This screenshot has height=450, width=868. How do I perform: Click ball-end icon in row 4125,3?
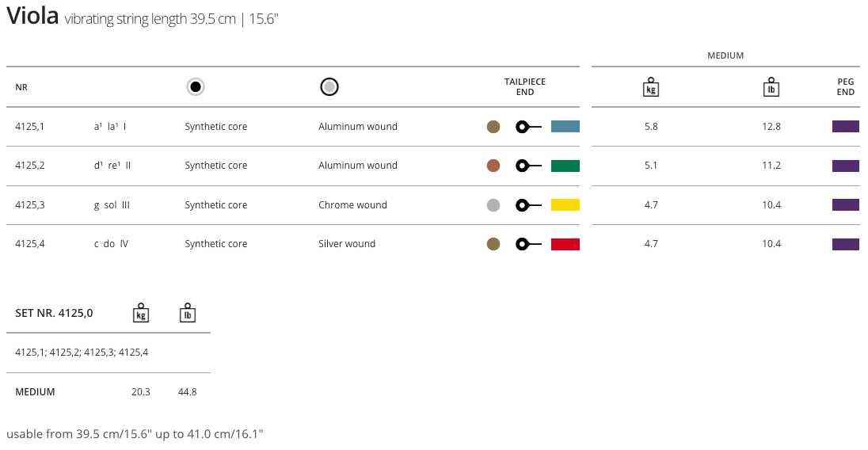(527, 205)
